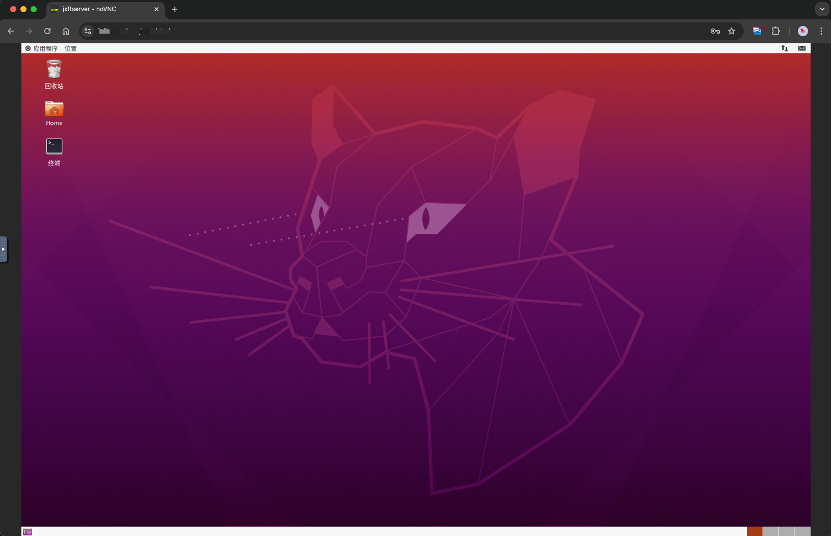Click the browser reload page icon
Image resolution: width=832 pixels, height=536 pixels.
tap(47, 31)
